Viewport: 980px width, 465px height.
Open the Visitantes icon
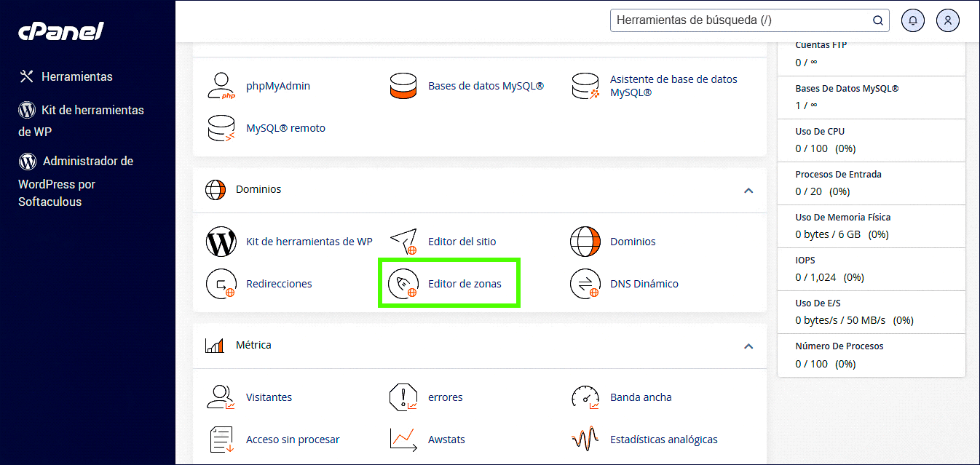(x=221, y=397)
